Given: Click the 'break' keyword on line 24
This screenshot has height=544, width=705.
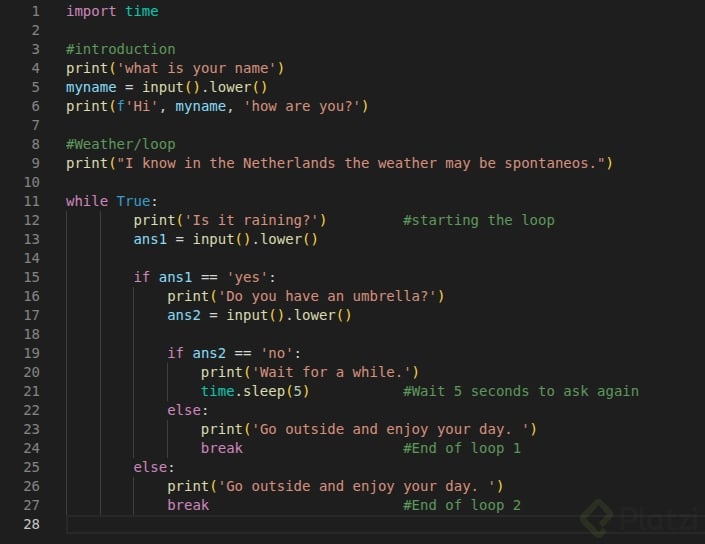Looking at the screenshot, I should [222, 448].
